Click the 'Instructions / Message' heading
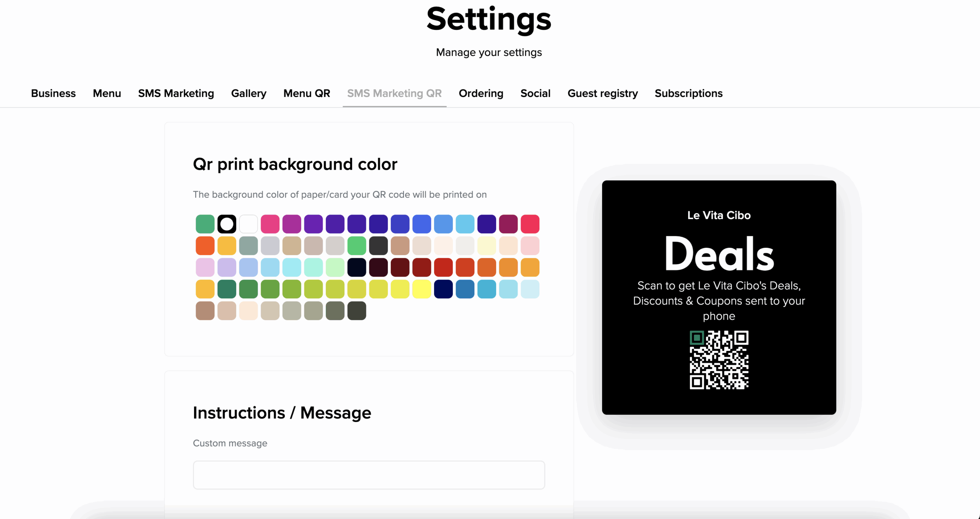This screenshot has width=980, height=519. (x=282, y=413)
